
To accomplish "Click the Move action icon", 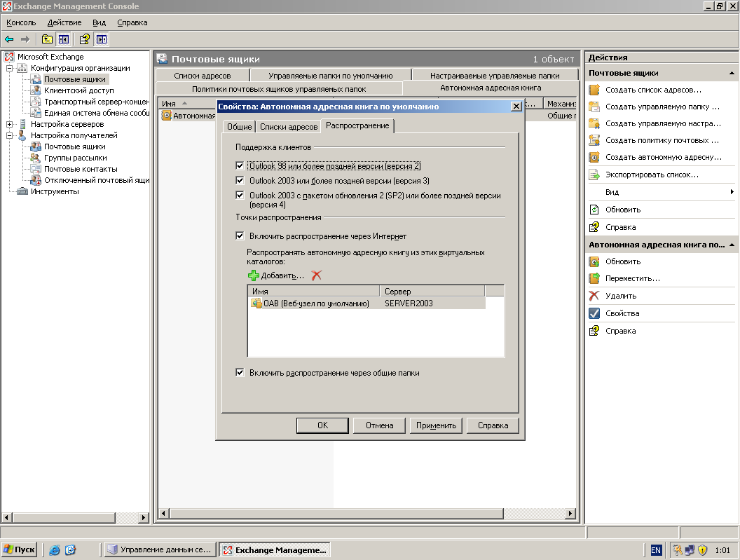I will click(x=594, y=278).
